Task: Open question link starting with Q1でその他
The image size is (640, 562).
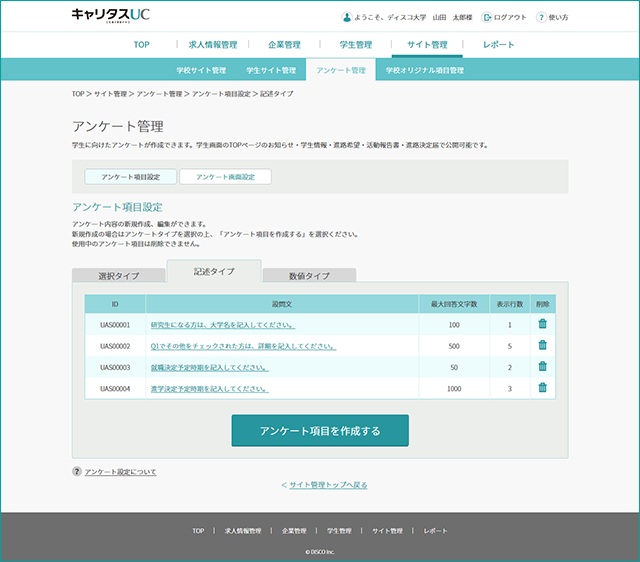Action: [x=243, y=346]
